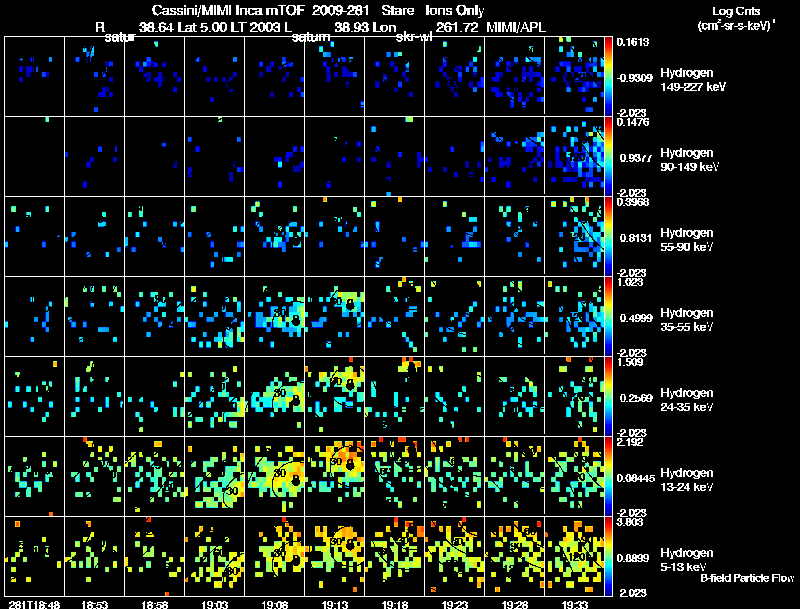Open the 13-24 keV panel at 19:13

pyautogui.click(x=335, y=477)
